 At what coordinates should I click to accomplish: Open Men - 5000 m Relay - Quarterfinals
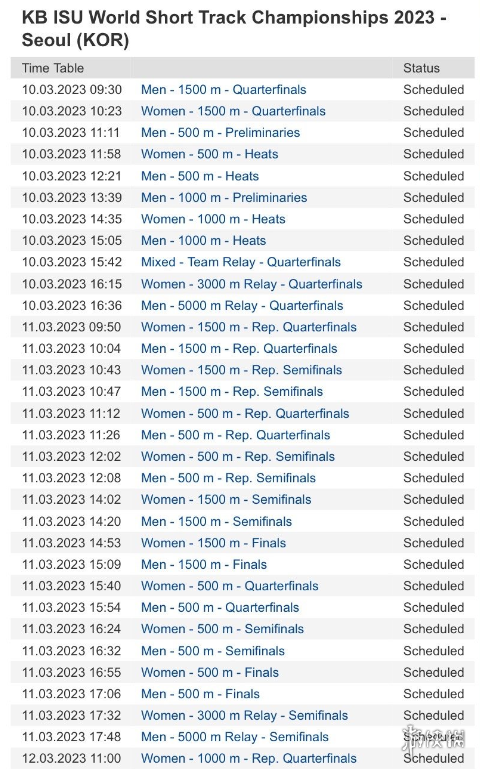pyautogui.click(x=242, y=306)
